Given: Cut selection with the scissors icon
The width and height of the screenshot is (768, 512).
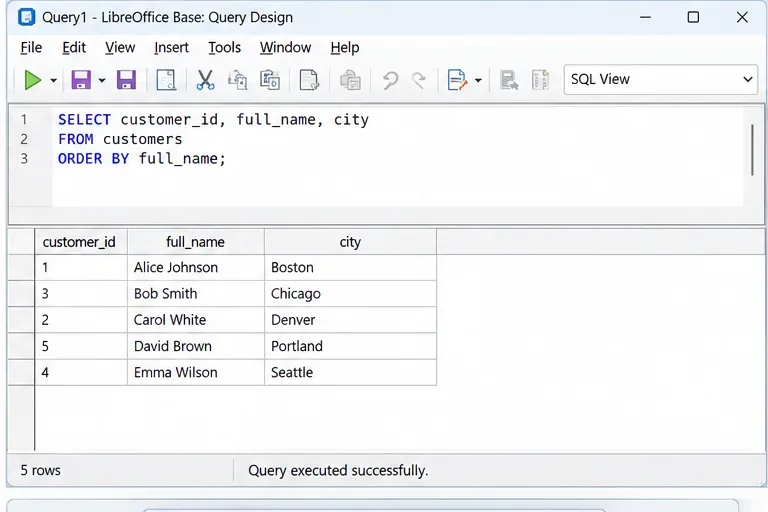Looking at the screenshot, I should [x=205, y=80].
